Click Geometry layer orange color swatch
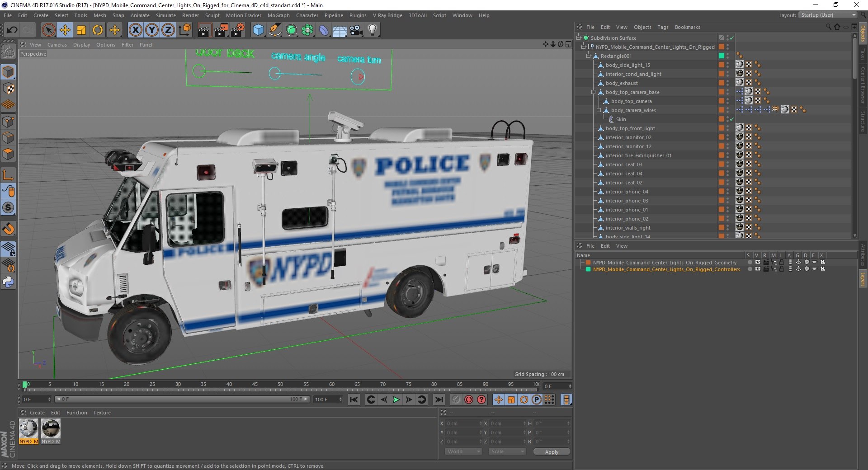This screenshot has width=868, height=470. (x=588, y=262)
